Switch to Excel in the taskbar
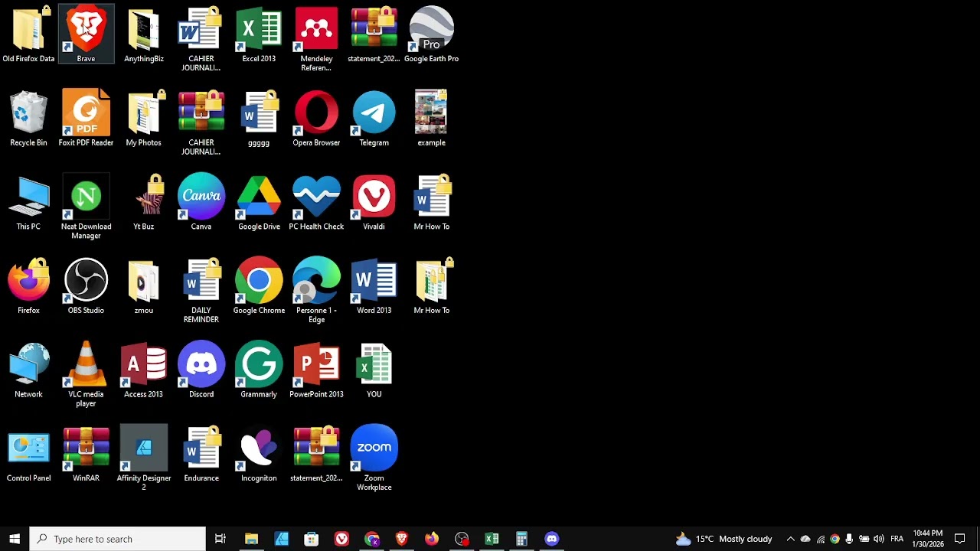This screenshot has width=980, height=551. click(492, 539)
